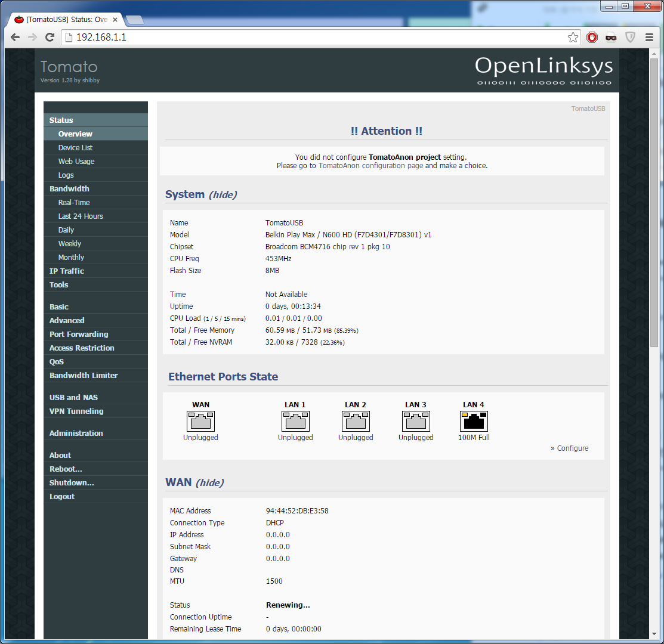
Task: Open Daily bandwidth page
Action: (x=95, y=230)
